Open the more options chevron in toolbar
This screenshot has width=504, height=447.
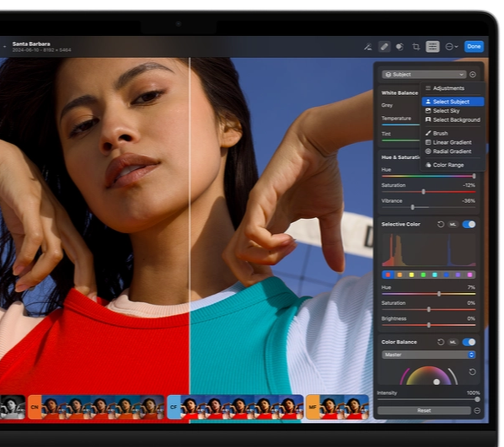coord(451,46)
